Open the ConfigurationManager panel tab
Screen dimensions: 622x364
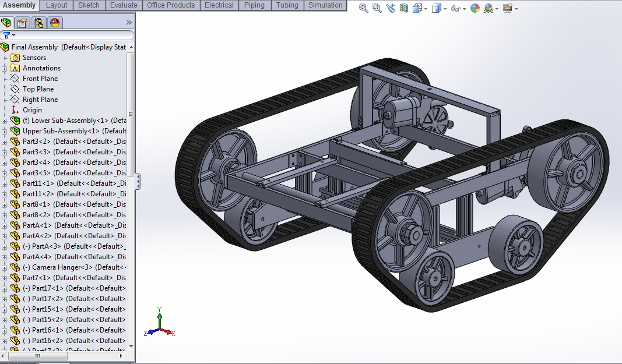coord(38,23)
